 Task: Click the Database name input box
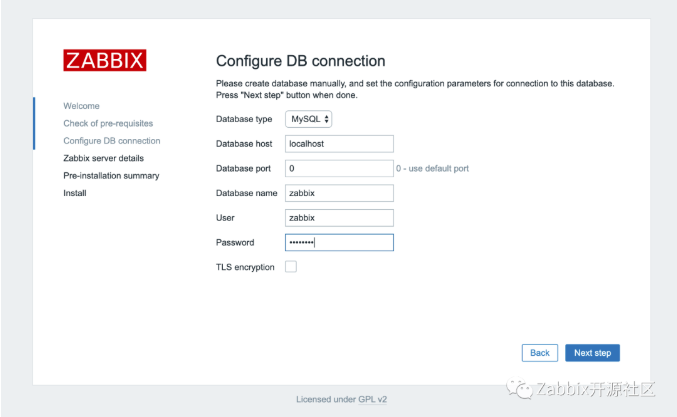339,193
